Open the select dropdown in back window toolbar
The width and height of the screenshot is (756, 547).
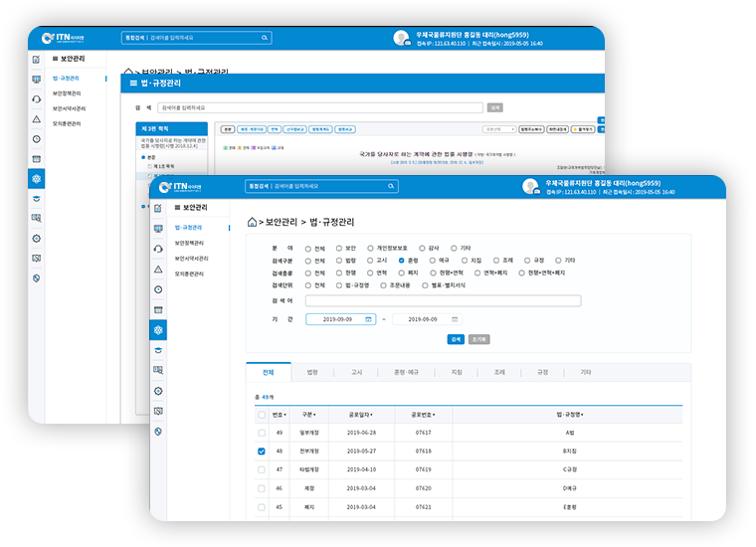[x=499, y=129]
